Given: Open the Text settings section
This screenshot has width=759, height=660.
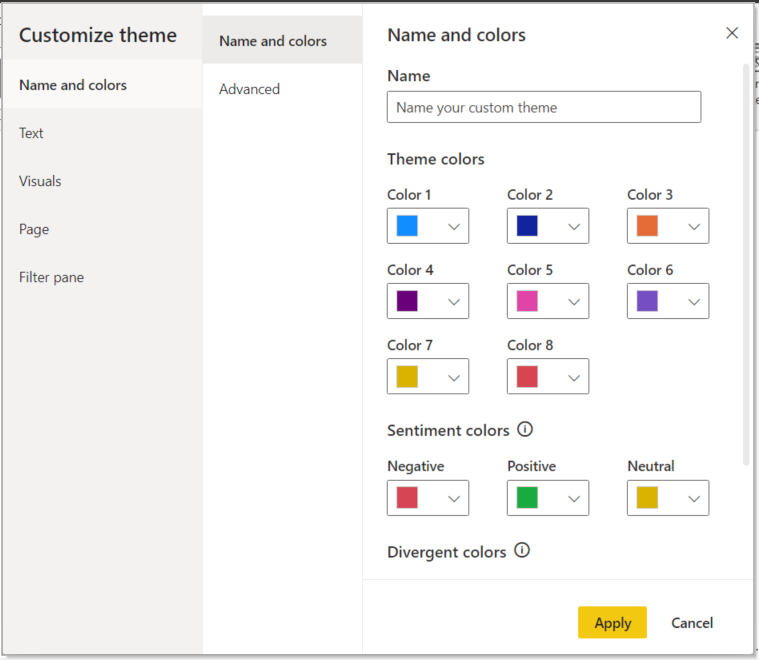Looking at the screenshot, I should [x=103, y=133].
